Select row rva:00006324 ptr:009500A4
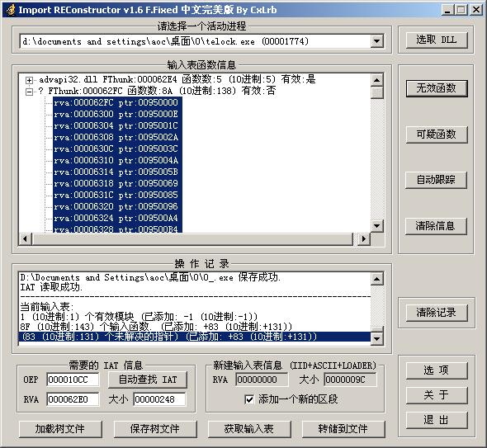The width and height of the screenshot is (487, 448). point(117,219)
